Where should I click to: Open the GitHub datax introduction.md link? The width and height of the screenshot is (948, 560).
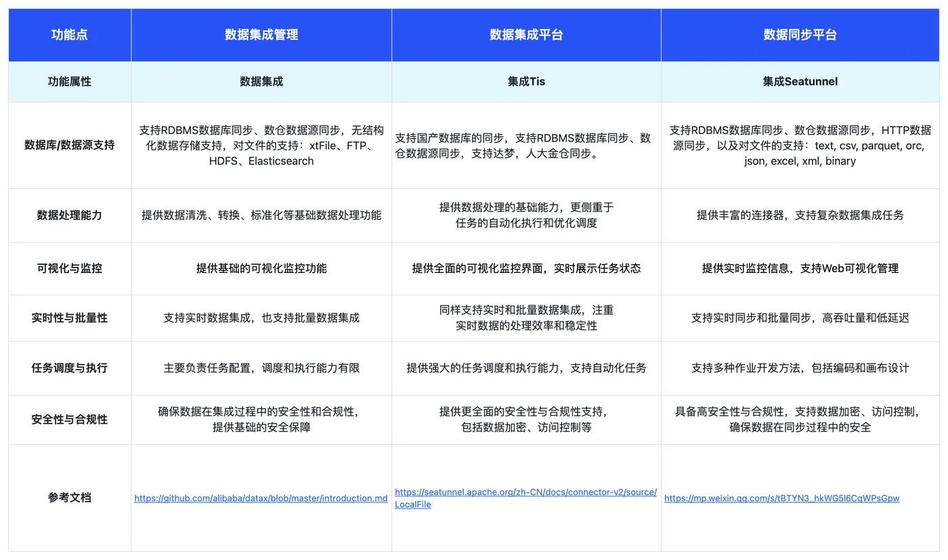coord(261,498)
